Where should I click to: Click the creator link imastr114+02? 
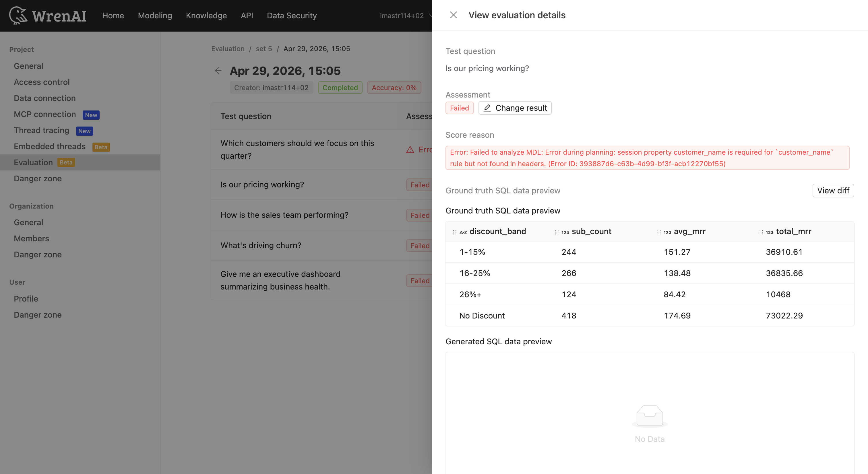point(285,88)
